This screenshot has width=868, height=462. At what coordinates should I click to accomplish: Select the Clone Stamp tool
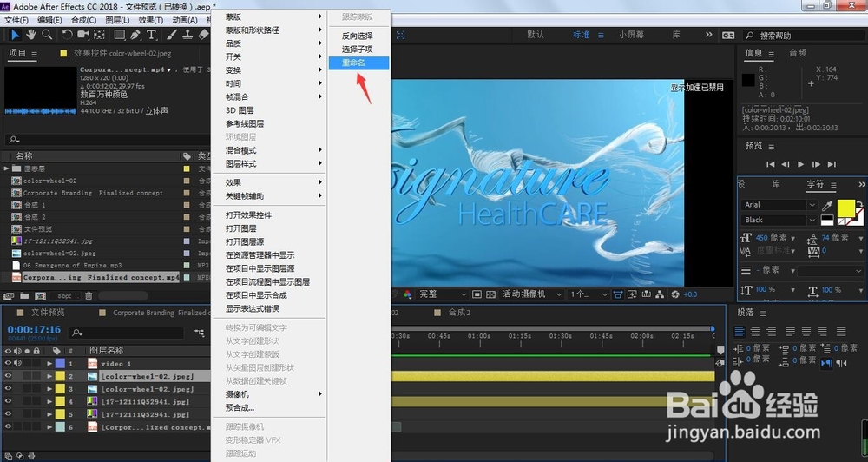(187, 35)
